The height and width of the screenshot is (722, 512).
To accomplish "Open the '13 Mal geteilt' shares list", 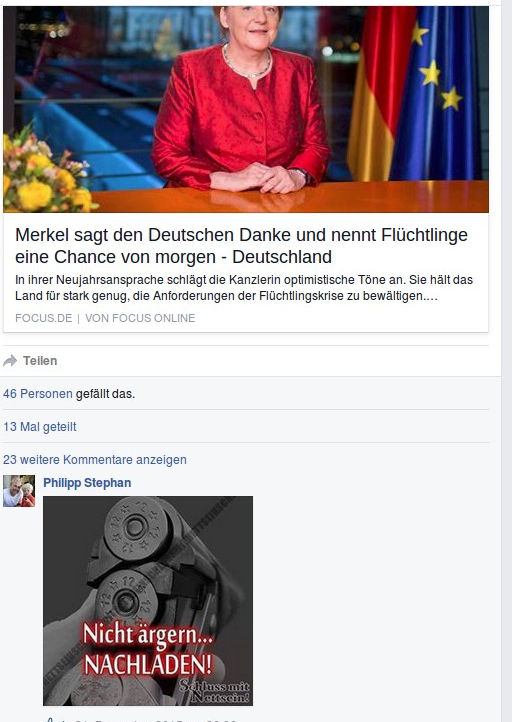I will [x=40, y=427].
